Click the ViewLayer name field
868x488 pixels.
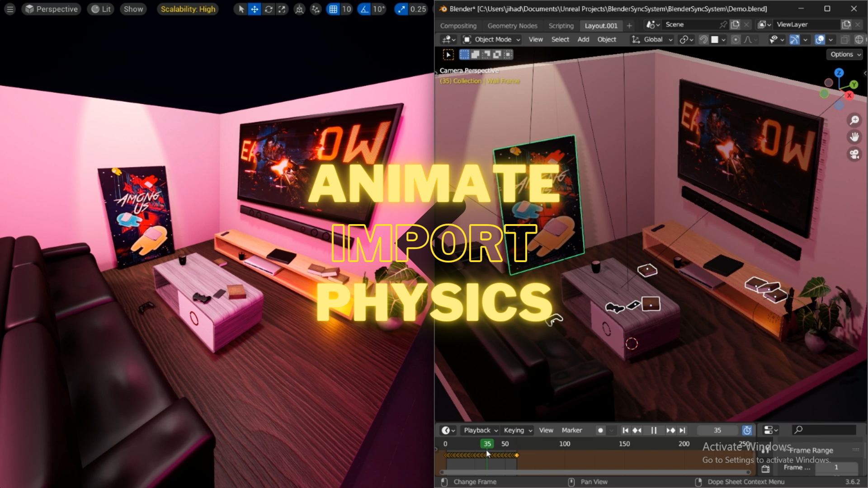[x=806, y=25]
